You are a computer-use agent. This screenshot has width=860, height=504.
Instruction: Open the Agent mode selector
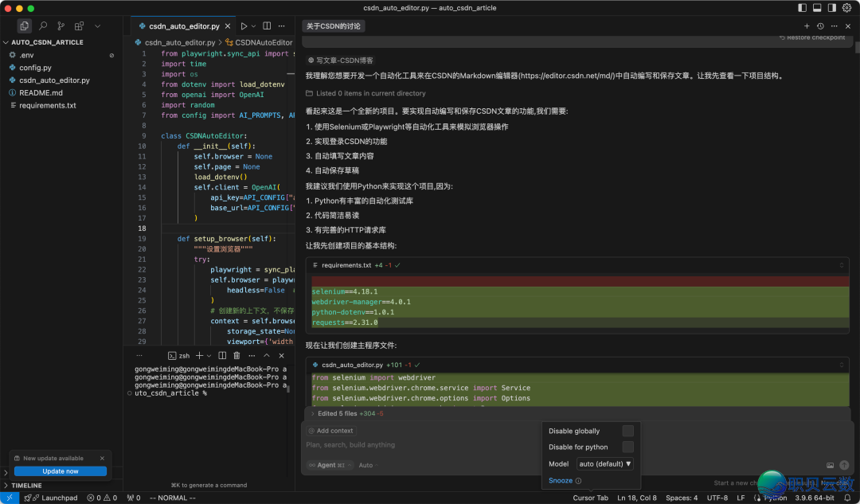tap(329, 465)
